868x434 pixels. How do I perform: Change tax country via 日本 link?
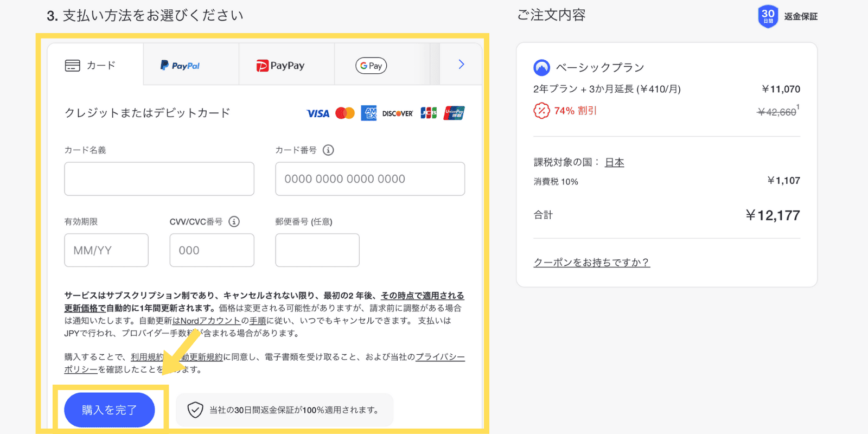coord(615,162)
